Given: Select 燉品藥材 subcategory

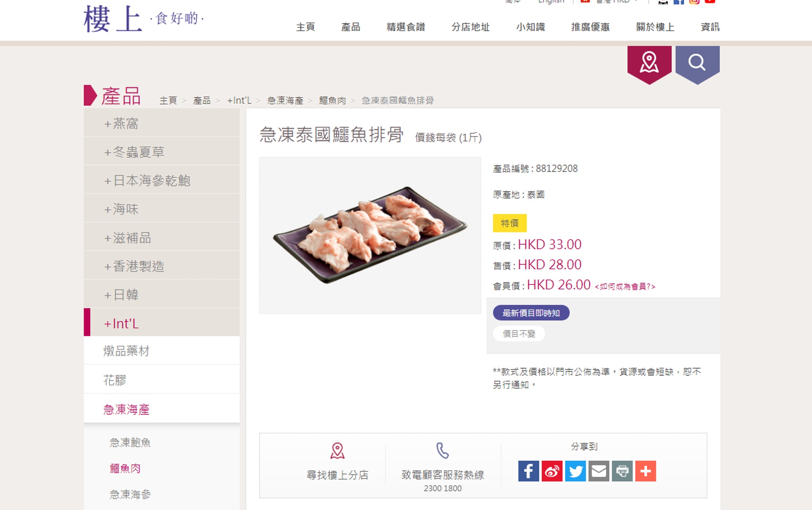Looking at the screenshot, I should pyautogui.click(x=162, y=351).
